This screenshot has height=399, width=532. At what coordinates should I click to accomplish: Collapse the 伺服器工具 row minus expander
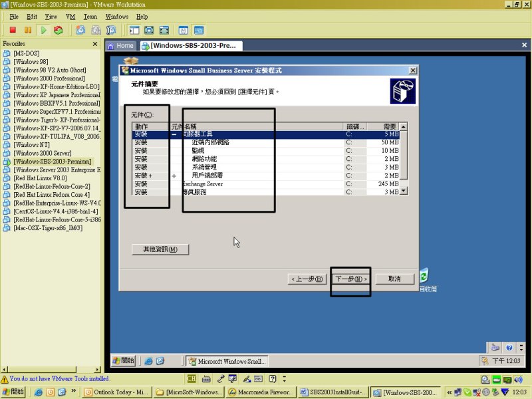click(x=174, y=134)
